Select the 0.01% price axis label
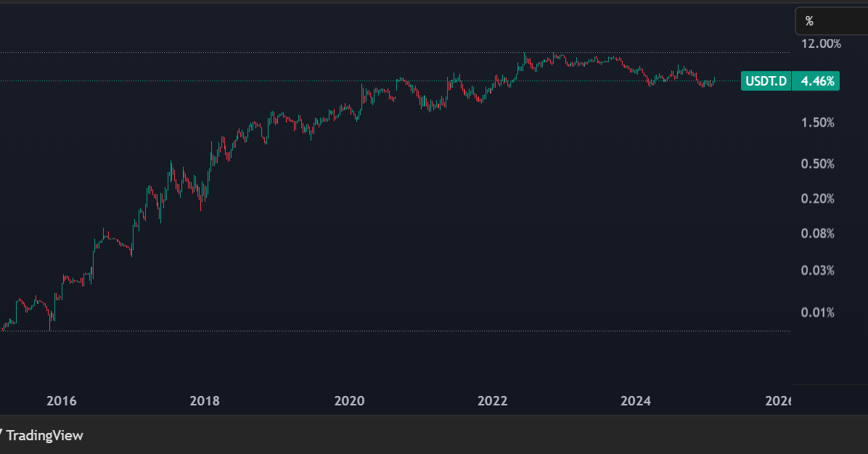This screenshot has height=454, width=868. click(817, 313)
